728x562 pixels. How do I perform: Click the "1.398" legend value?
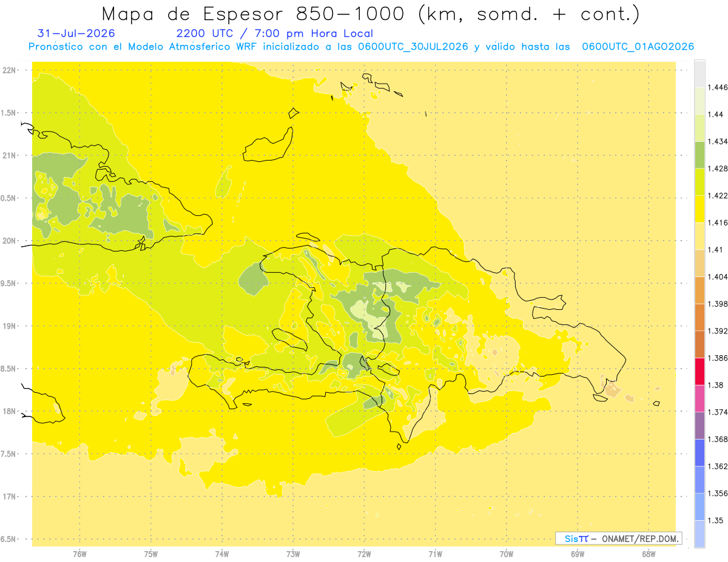click(719, 304)
